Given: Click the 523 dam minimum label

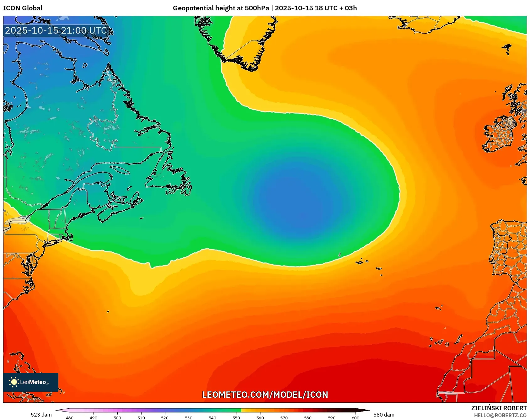Looking at the screenshot, I should [41, 415].
